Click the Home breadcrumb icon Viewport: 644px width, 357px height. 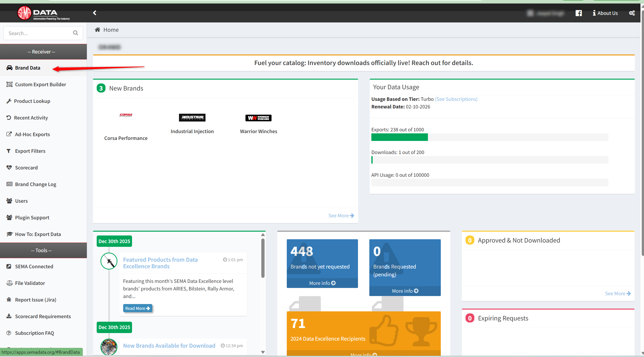pyautogui.click(x=97, y=30)
